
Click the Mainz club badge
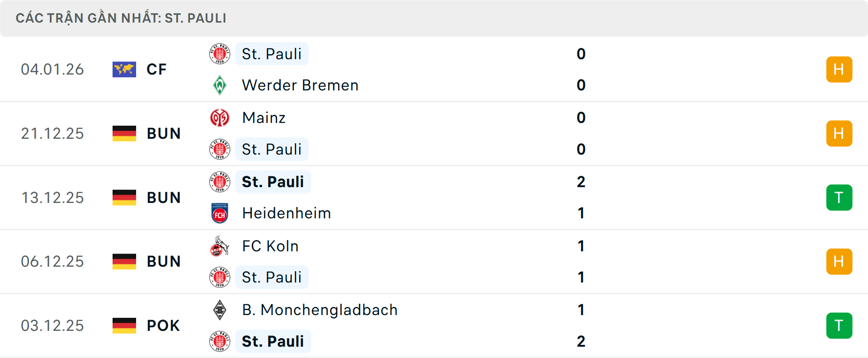tap(220, 118)
